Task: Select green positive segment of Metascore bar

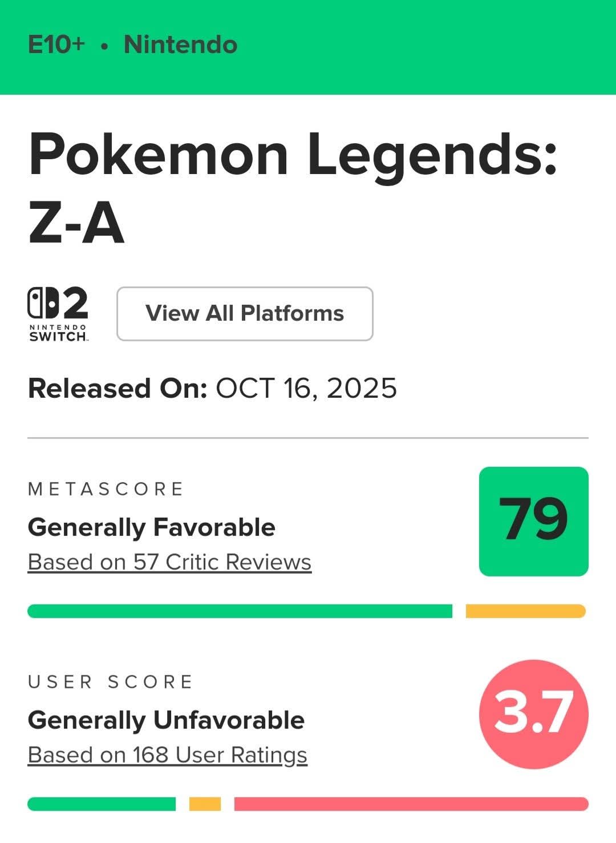Action: pyautogui.click(x=240, y=611)
